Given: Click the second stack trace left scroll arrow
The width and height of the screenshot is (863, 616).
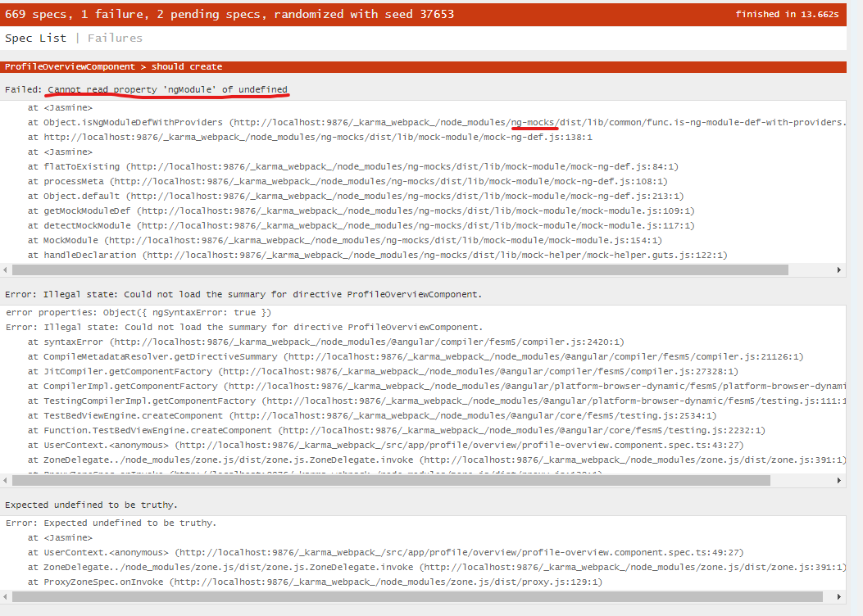Looking at the screenshot, I should pyautogui.click(x=6, y=481).
